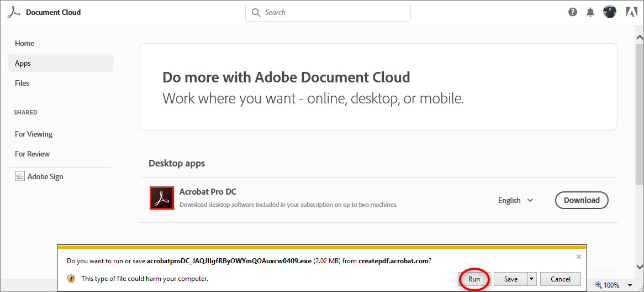Click the Adobe logo in the top right corner

click(631, 12)
